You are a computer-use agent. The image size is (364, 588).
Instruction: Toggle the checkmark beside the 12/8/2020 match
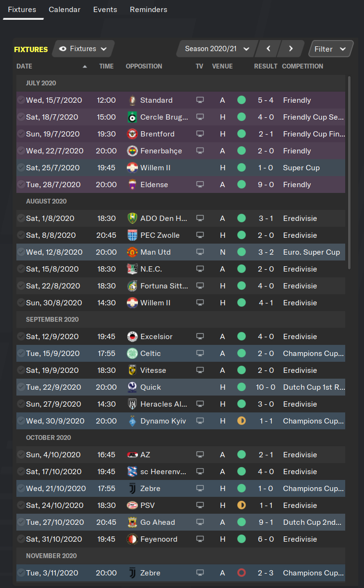pos(21,252)
